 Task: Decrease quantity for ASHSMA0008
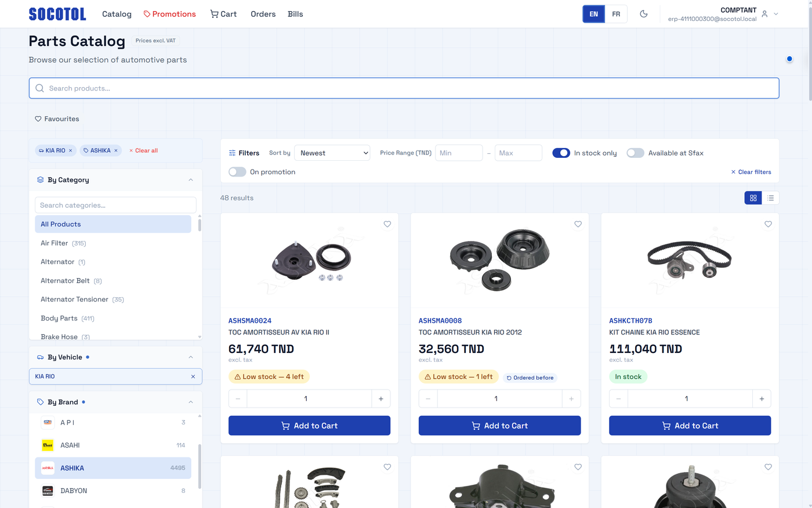[x=428, y=399]
